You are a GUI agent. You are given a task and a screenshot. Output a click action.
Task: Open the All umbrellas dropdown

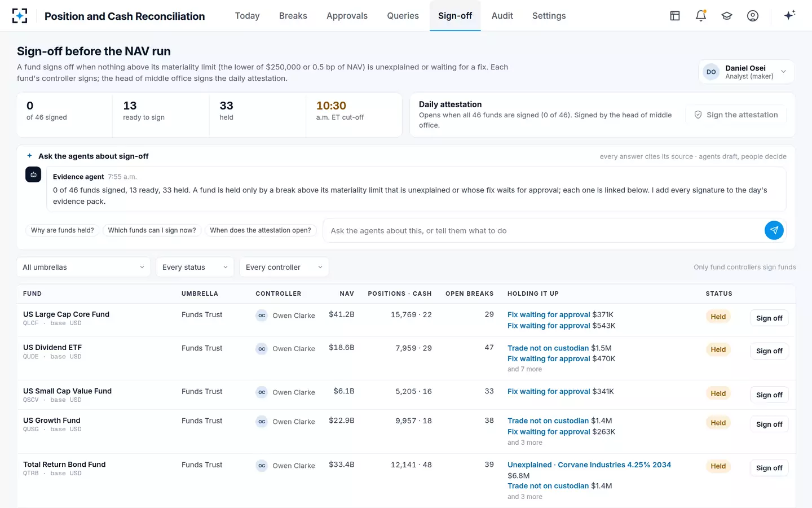coord(83,267)
